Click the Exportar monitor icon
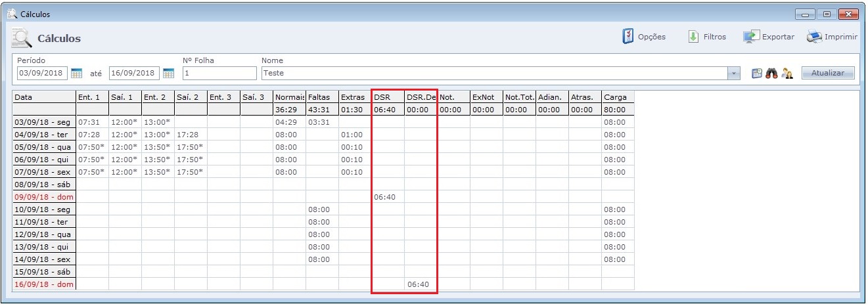This screenshot has height=306, width=868. click(751, 37)
